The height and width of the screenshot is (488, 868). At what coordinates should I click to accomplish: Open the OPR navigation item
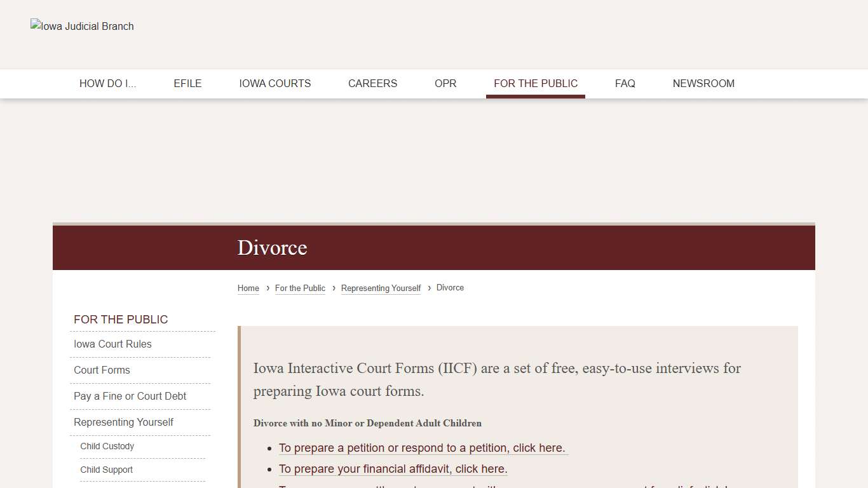(445, 83)
